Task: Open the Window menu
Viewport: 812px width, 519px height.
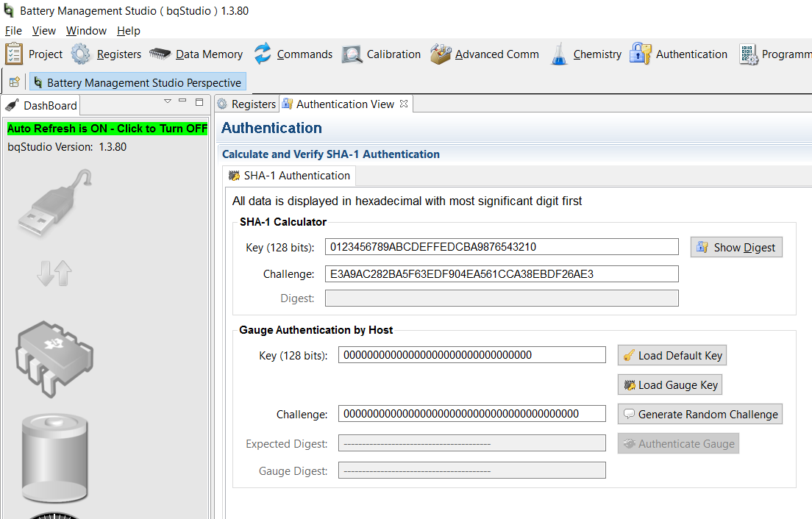Action: click(87, 31)
